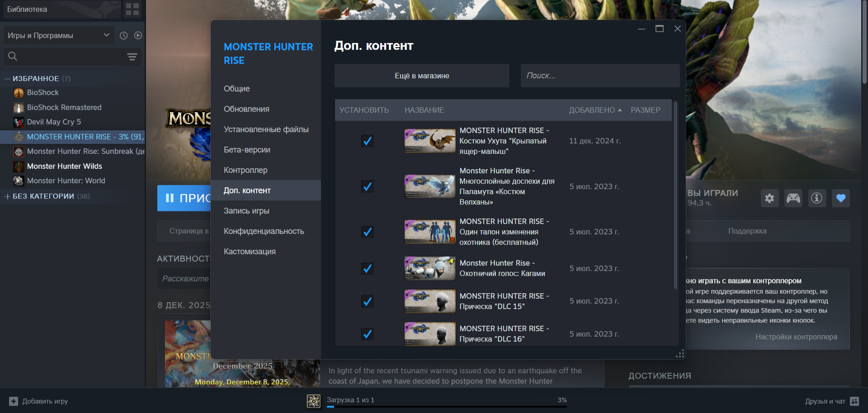The width and height of the screenshot is (868, 413).
Task: Open controller layout gamepad icon
Action: pyautogui.click(x=793, y=198)
